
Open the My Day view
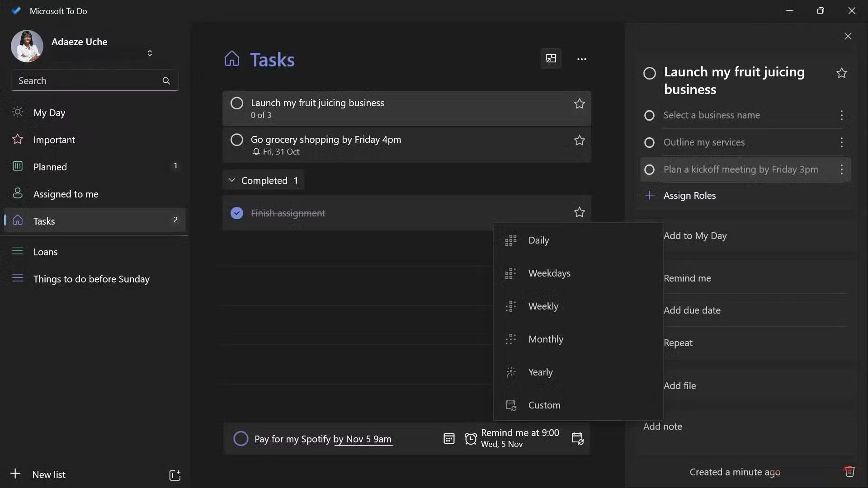(x=50, y=113)
